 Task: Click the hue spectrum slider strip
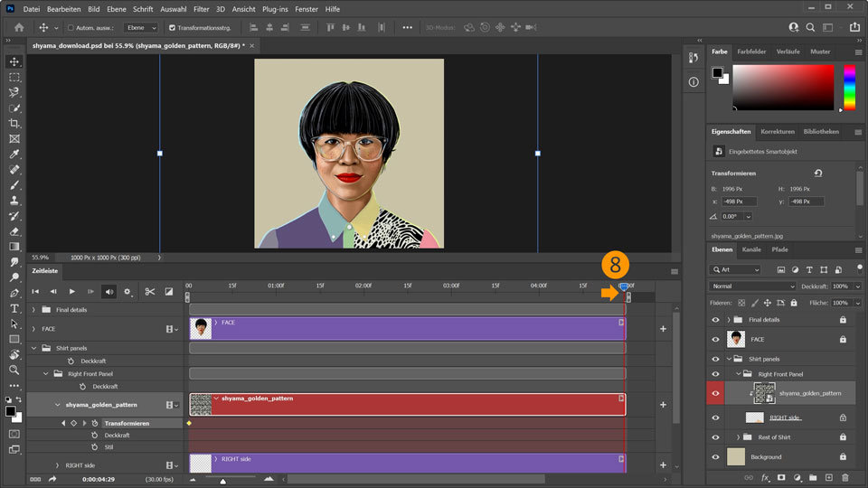coord(849,89)
